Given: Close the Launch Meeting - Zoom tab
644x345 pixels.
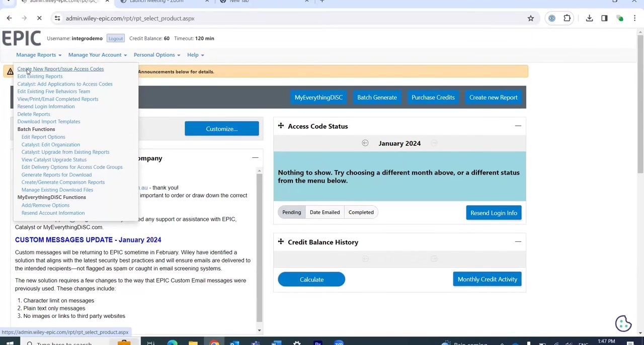Looking at the screenshot, I should coord(207,2).
